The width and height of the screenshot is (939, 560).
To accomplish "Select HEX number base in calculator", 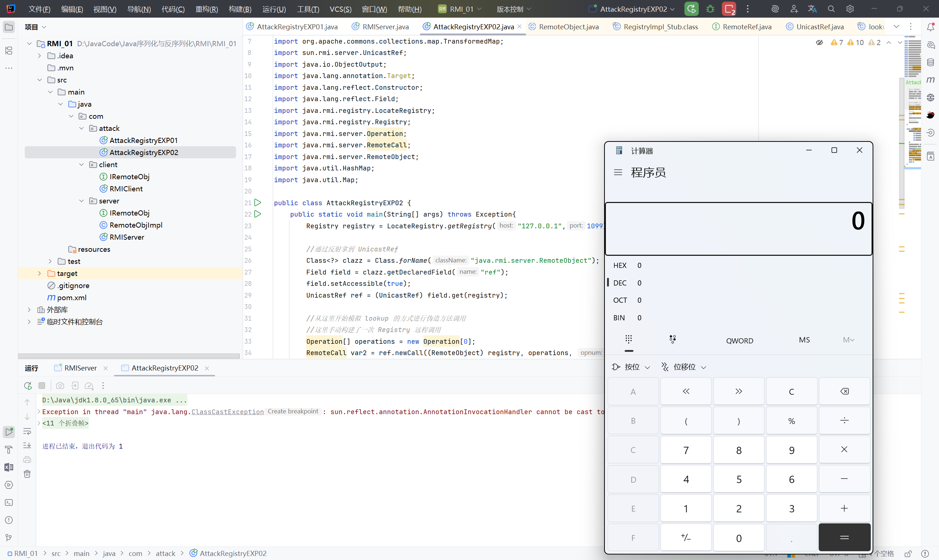I will [620, 265].
